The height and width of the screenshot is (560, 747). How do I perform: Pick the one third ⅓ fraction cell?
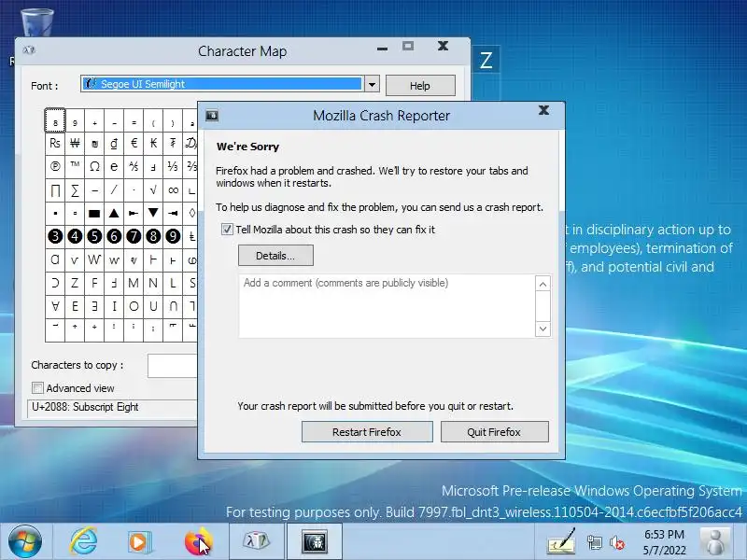click(x=173, y=167)
